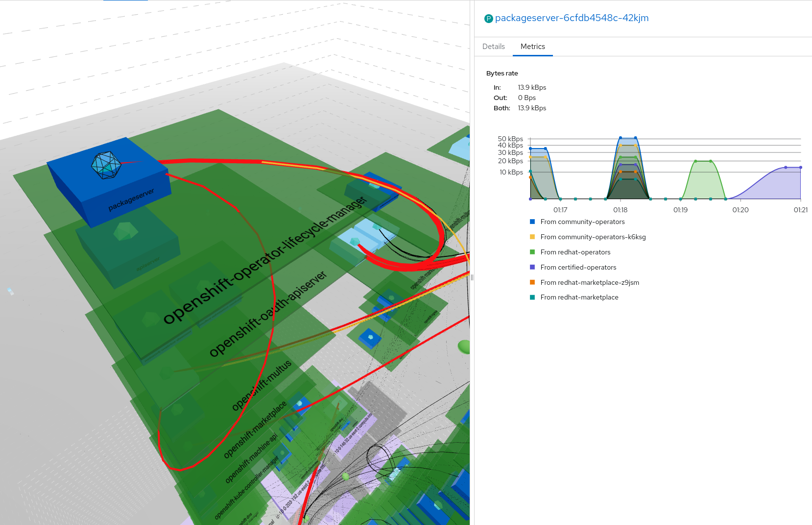The image size is (812, 525).
Task: Select the 'From redhat-operators' legend label
Action: 575,252
